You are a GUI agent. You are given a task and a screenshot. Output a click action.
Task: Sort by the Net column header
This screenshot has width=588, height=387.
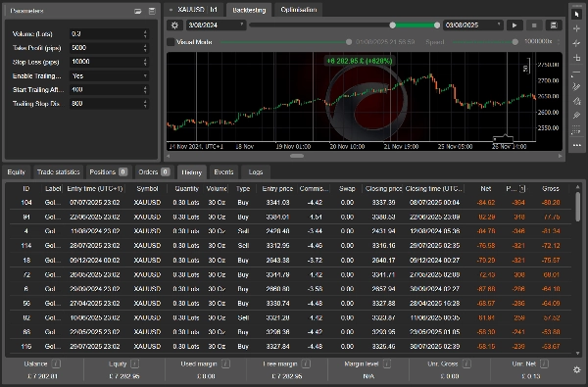tap(486, 189)
